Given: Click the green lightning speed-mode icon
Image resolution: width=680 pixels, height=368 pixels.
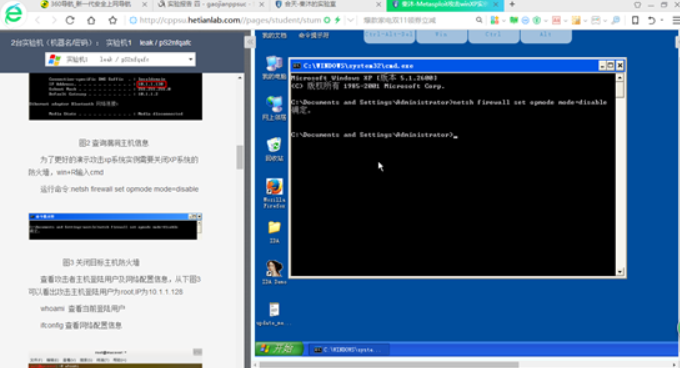Looking at the screenshot, I should (x=337, y=20).
